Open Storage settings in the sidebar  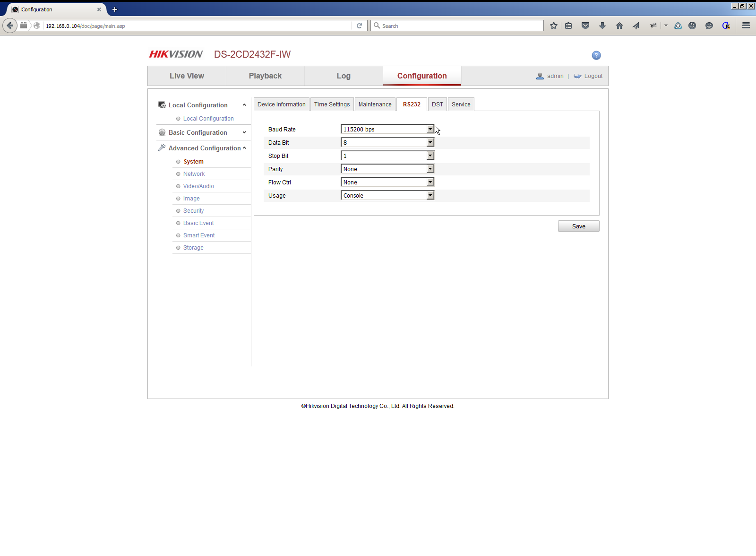pyautogui.click(x=193, y=248)
